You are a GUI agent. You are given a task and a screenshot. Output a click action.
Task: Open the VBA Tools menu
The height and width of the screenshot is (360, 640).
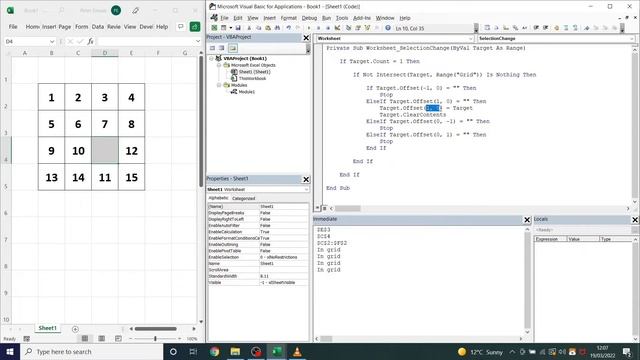[342, 18]
